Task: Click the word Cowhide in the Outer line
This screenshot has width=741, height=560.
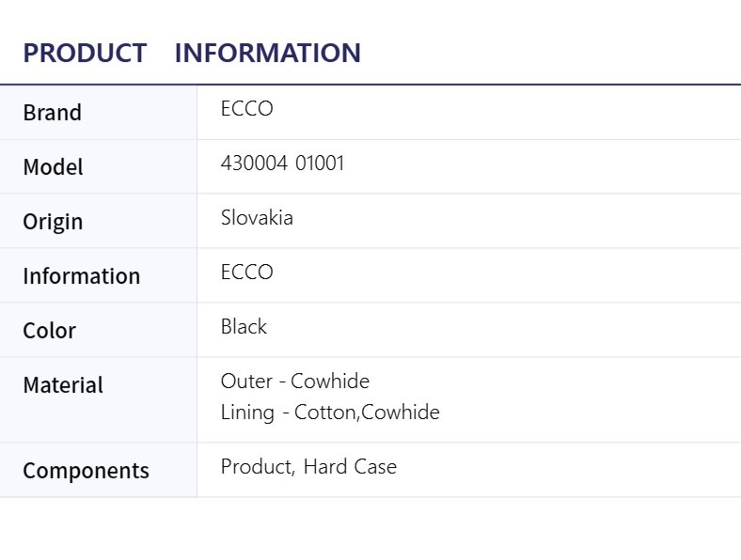Action: click(330, 381)
